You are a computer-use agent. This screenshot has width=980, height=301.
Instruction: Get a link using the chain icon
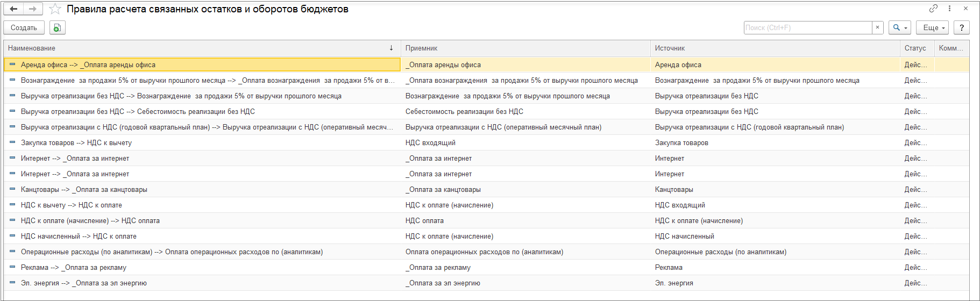coord(933,9)
